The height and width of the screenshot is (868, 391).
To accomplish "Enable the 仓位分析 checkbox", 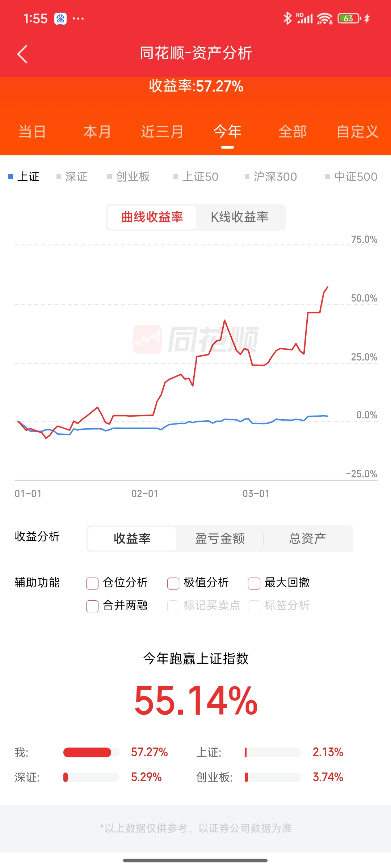I will [x=92, y=583].
